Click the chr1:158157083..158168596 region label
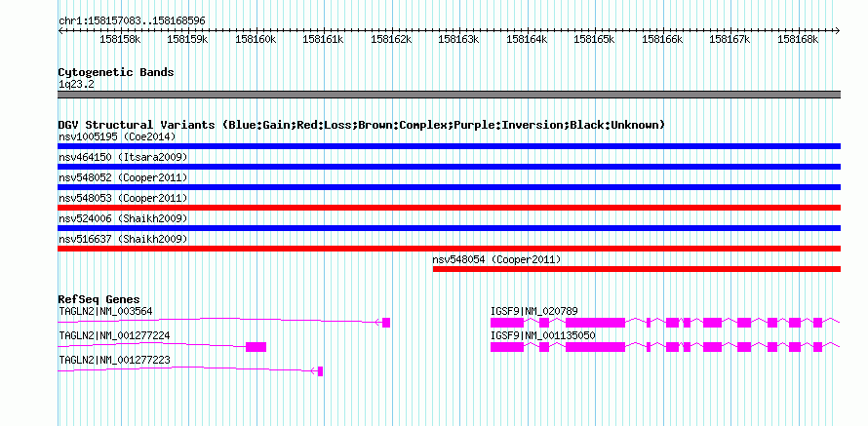The height and width of the screenshot is (426, 868). click(132, 20)
